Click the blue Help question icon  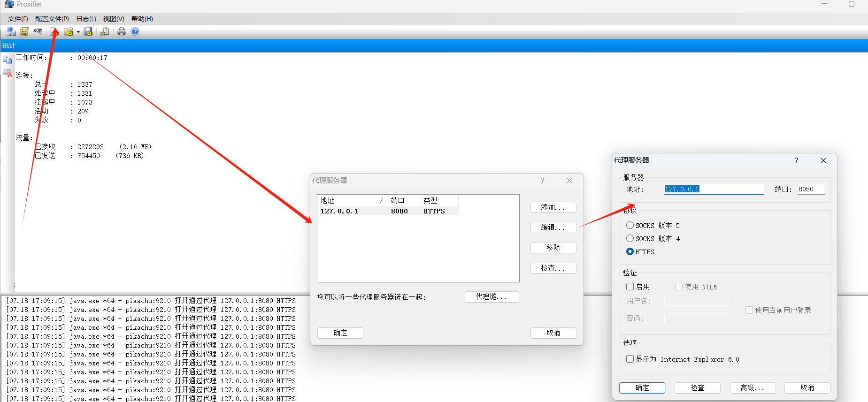pos(135,31)
